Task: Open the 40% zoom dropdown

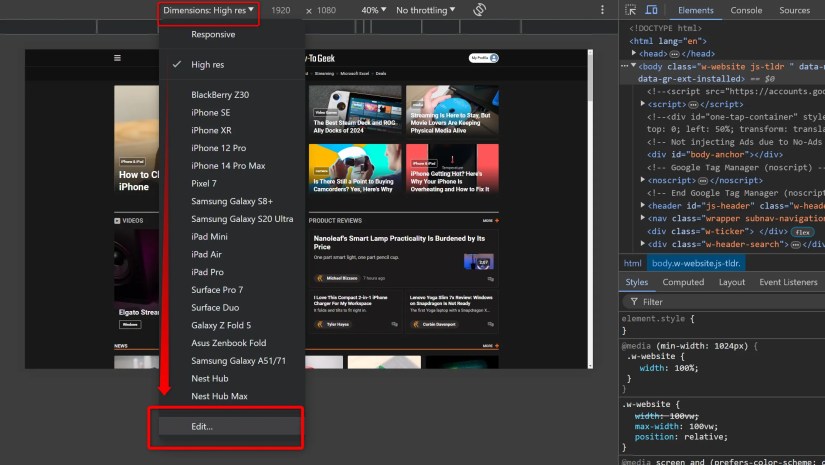Action: coord(374,10)
